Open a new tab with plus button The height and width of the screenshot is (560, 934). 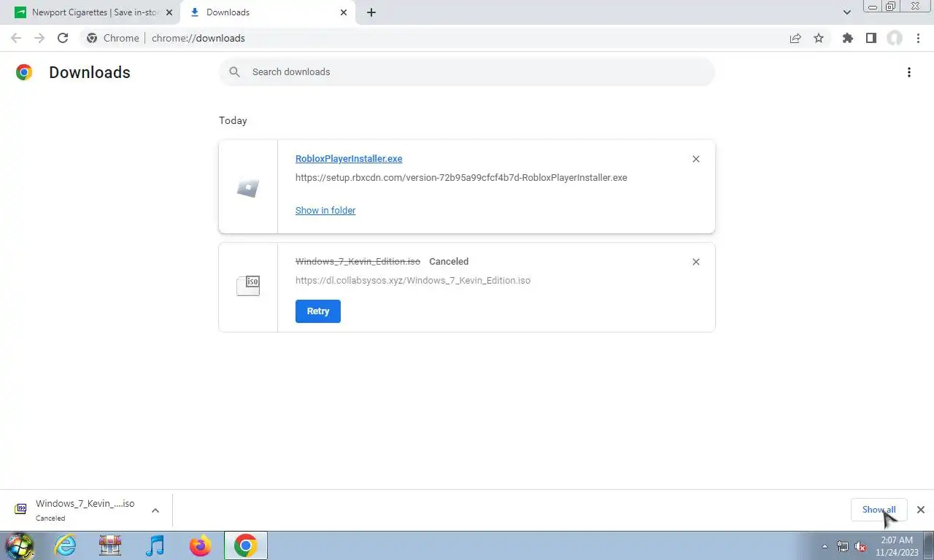point(371,12)
